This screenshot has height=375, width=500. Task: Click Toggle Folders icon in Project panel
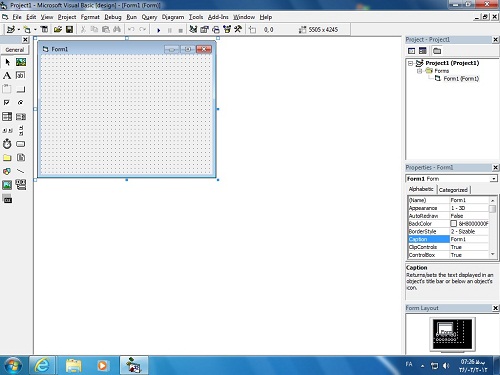437,51
